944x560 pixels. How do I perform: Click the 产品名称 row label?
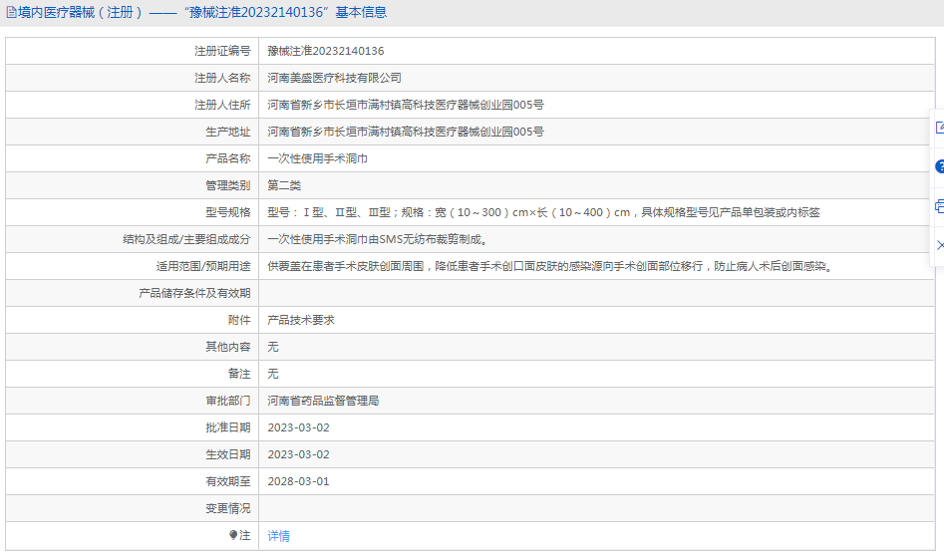pos(227,158)
